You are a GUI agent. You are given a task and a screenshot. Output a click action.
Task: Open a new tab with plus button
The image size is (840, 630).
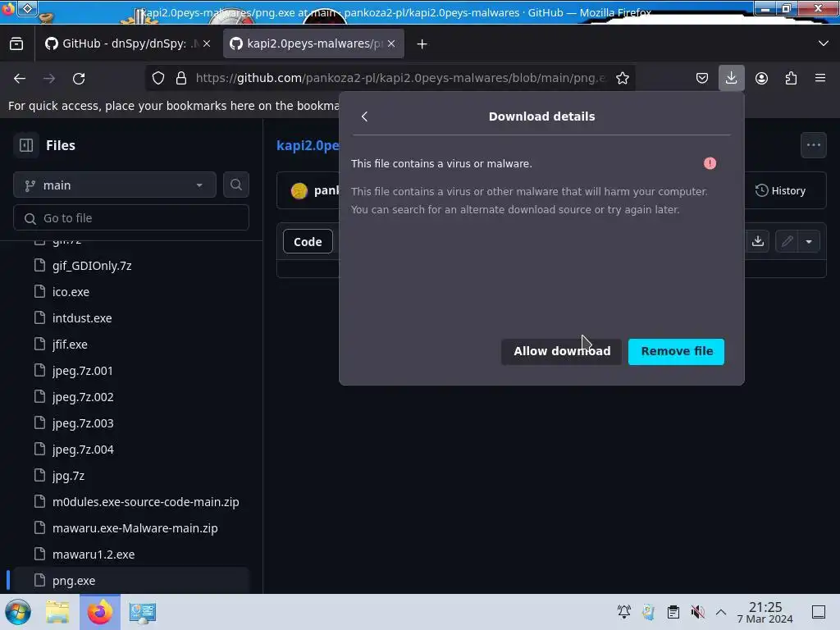pyautogui.click(x=422, y=44)
